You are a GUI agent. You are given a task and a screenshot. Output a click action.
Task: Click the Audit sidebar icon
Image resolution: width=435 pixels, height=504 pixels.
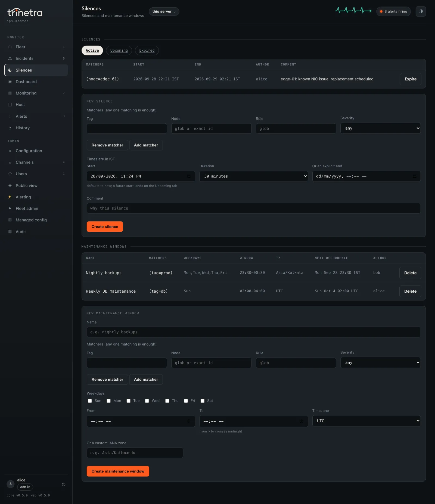pos(10,232)
